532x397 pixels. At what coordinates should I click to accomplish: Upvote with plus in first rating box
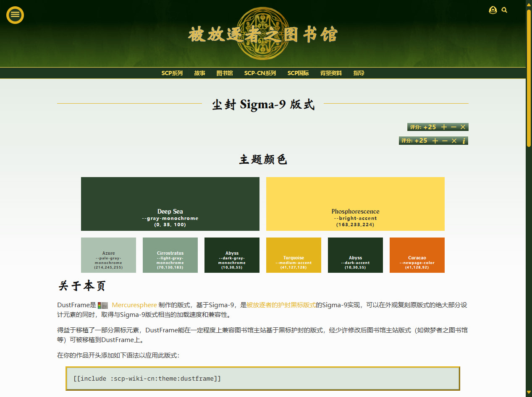444,127
